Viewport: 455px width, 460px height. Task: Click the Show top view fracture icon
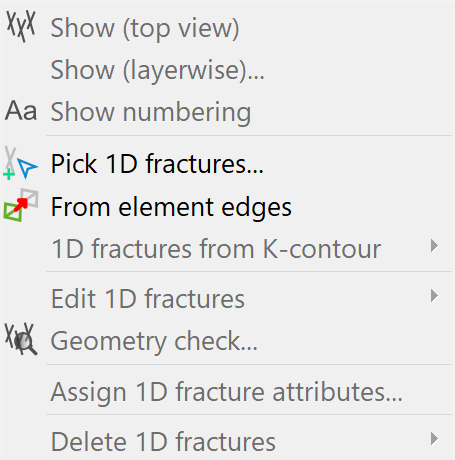point(21,26)
